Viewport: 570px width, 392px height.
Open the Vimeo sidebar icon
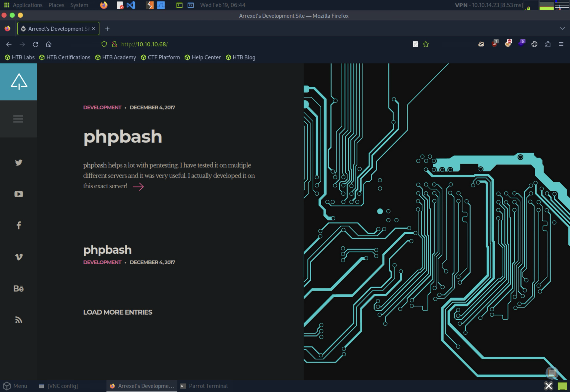point(18,257)
